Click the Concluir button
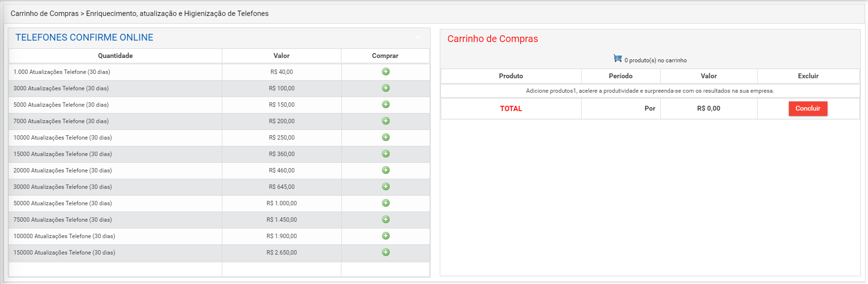This screenshot has height=284, width=868. pyautogui.click(x=808, y=109)
